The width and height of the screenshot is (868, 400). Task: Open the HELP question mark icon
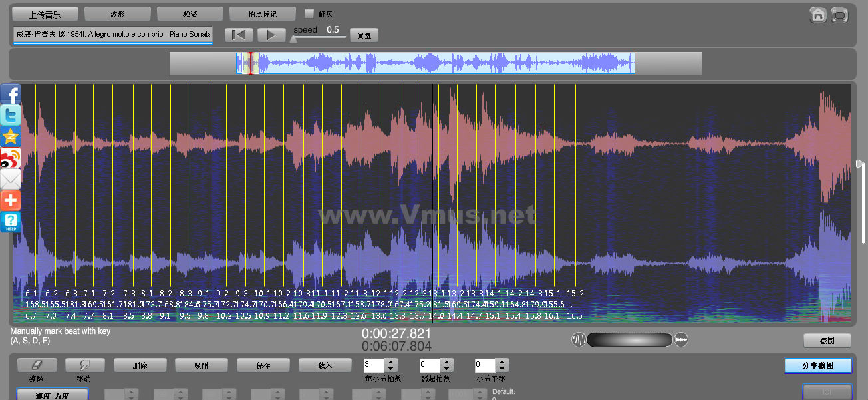coord(11,222)
